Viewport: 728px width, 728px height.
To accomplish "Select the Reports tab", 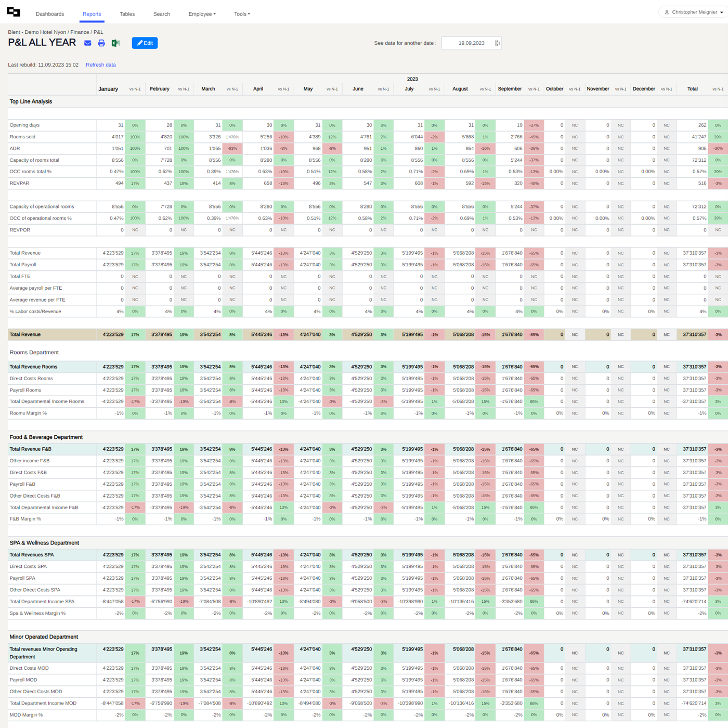I will coord(92,14).
